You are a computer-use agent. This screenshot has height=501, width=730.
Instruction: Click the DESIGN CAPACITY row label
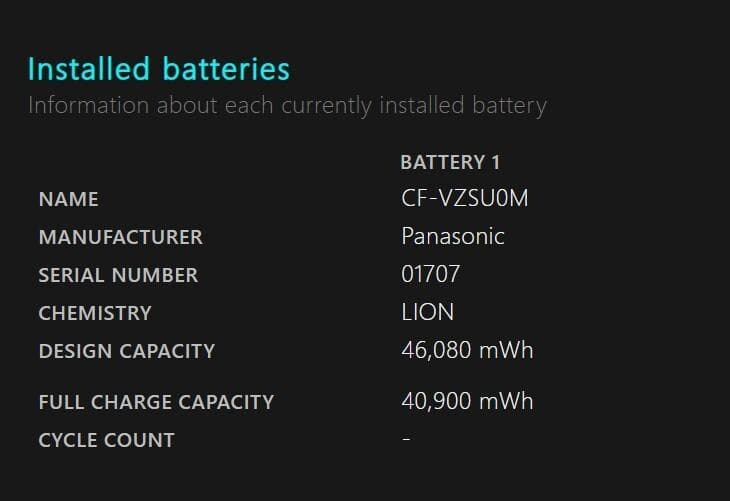click(126, 351)
